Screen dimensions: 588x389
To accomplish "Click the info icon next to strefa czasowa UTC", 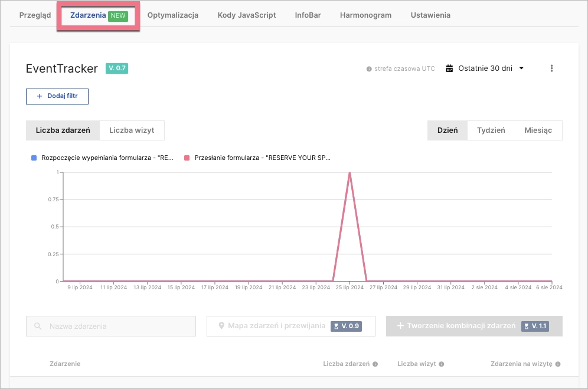I will (369, 69).
